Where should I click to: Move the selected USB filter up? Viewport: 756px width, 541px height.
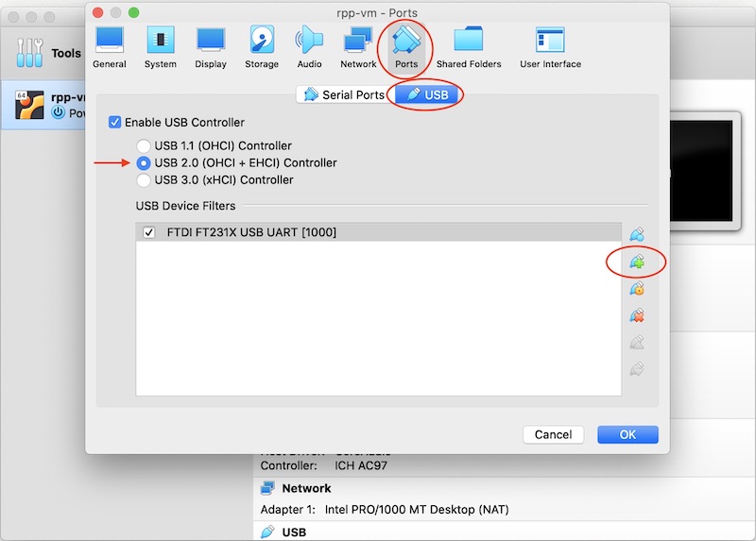click(637, 343)
